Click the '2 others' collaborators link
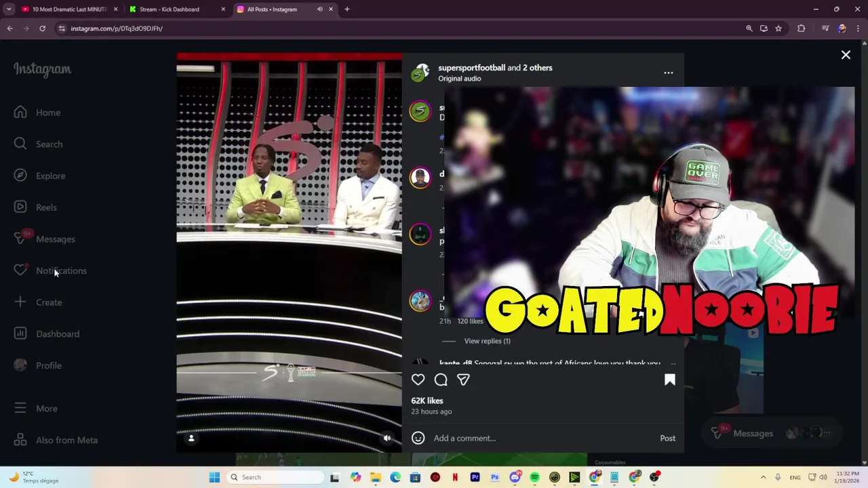 coord(537,68)
